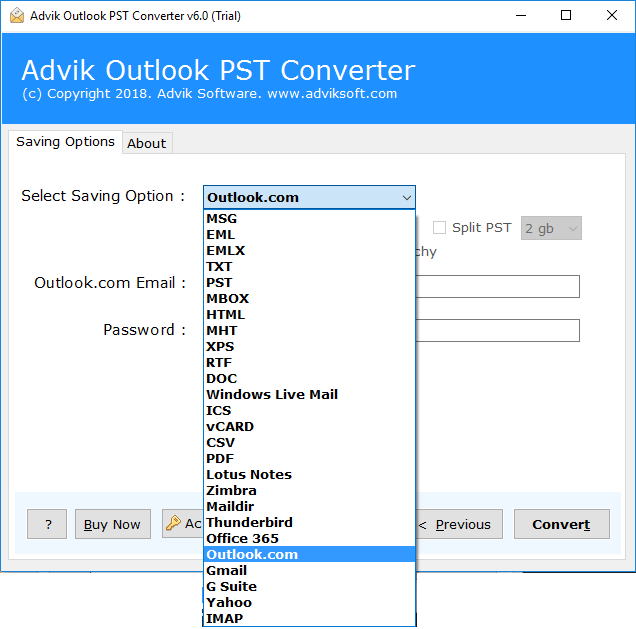Select TXT format option

point(309,267)
